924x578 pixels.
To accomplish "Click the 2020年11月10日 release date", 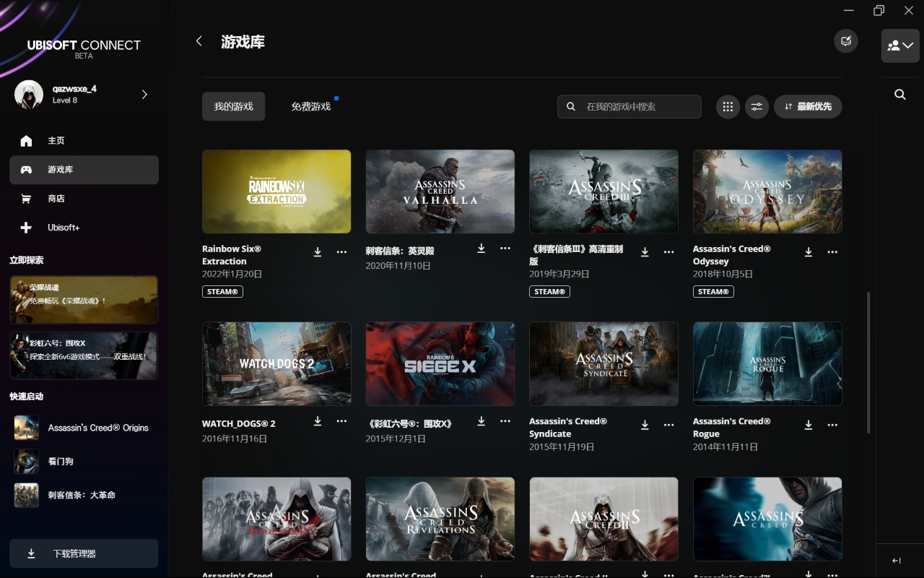I will click(x=398, y=266).
